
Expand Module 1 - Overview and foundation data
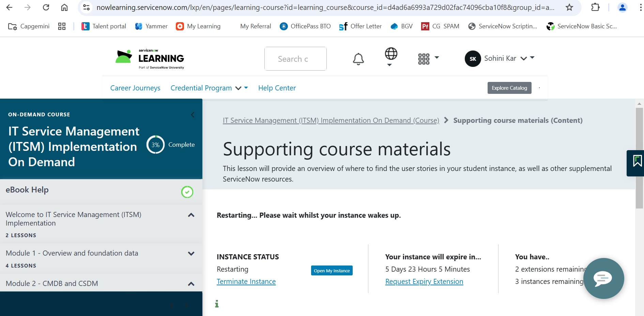pos(191,254)
